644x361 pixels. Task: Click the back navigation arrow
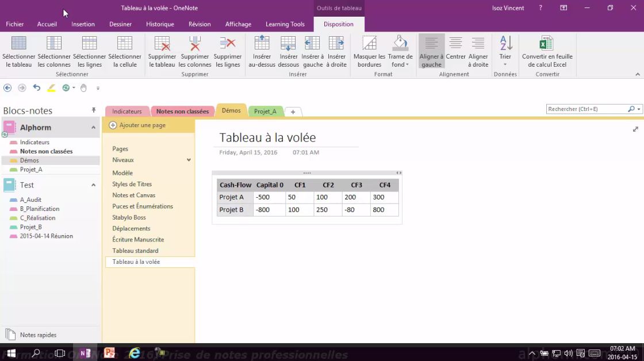[7, 88]
